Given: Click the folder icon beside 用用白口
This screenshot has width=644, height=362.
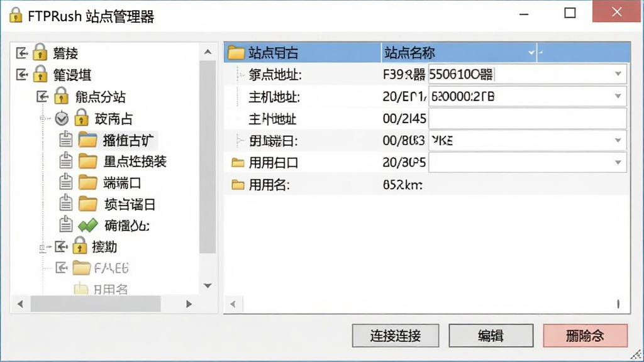Looking at the screenshot, I should click(238, 163).
